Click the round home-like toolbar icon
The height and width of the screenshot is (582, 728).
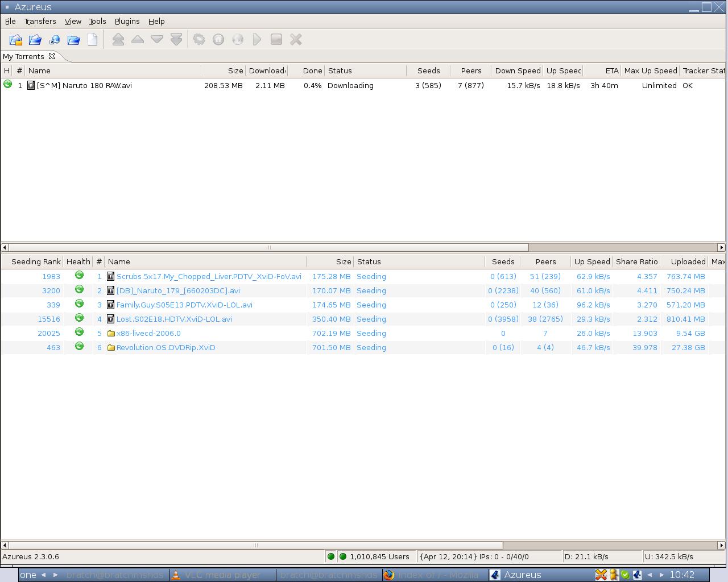(218, 39)
